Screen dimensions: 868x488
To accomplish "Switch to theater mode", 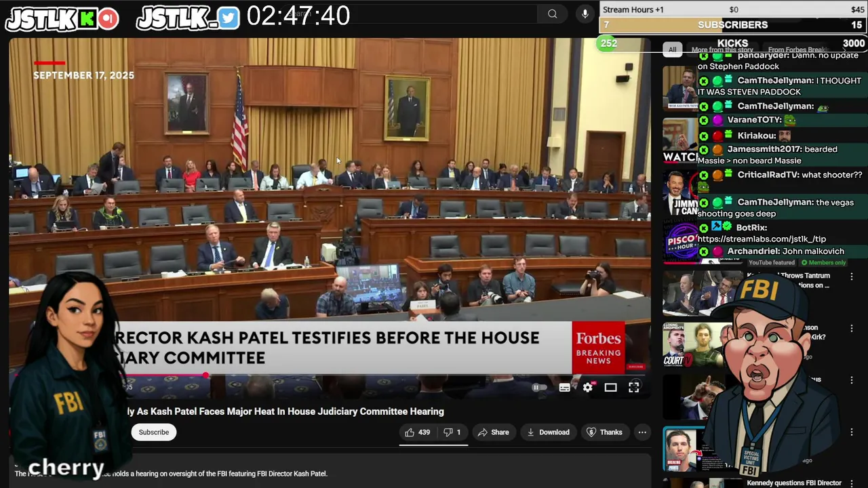I will tap(610, 388).
